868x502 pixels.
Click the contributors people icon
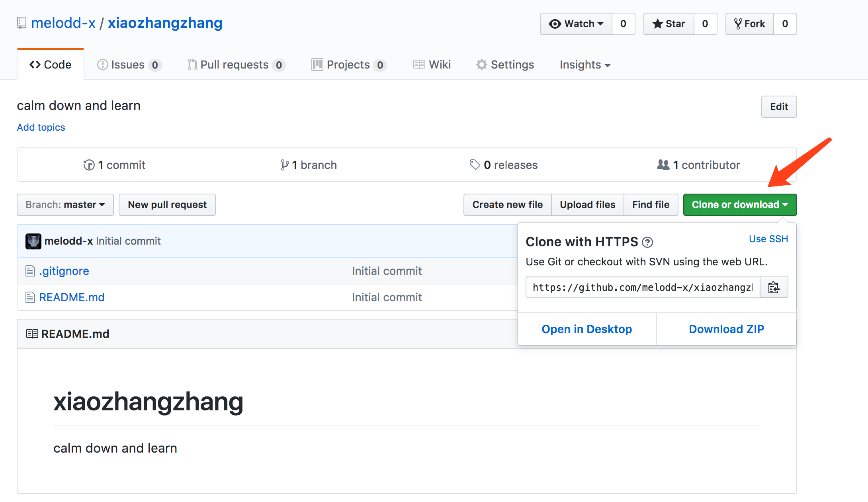[x=663, y=165]
